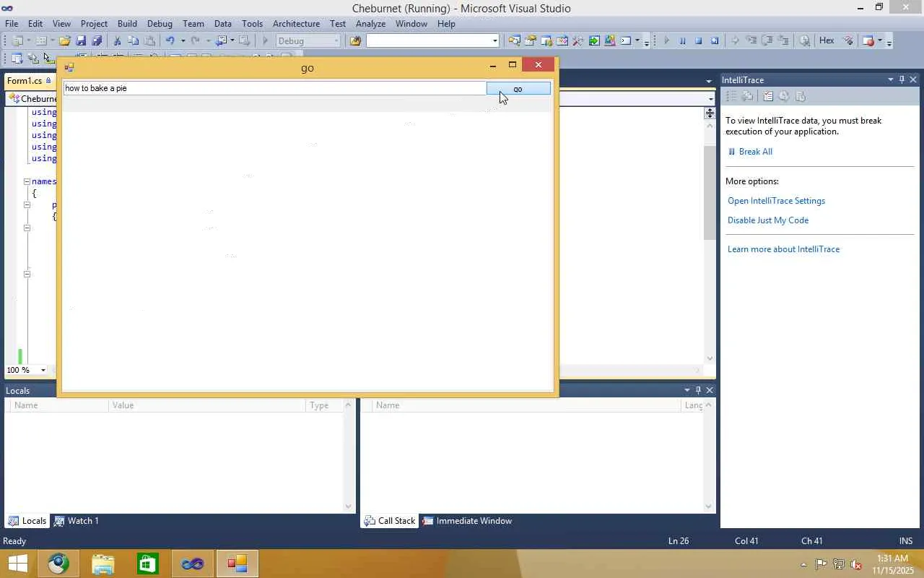
Task: Expand the Debug solution configuration dropdown
Action: [336, 41]
